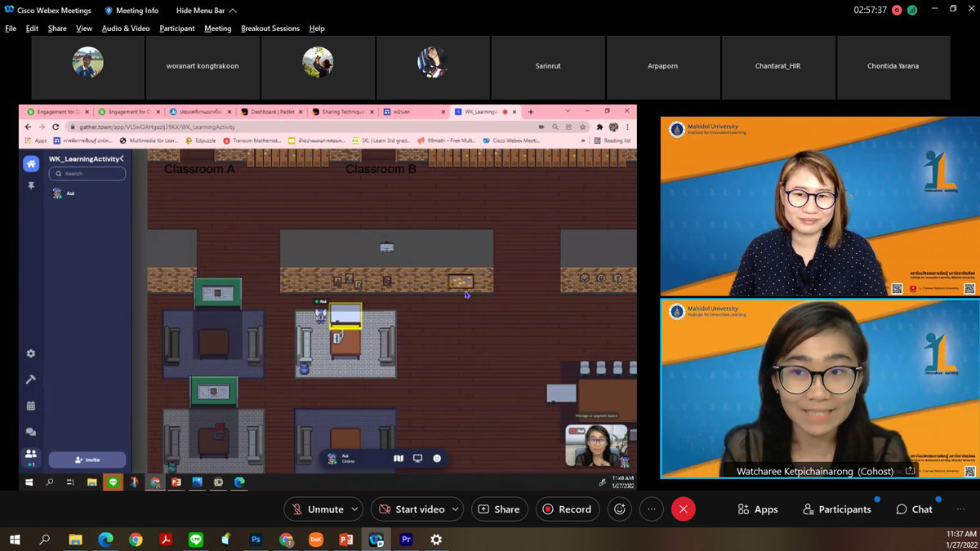Viewport: 980px width, 551px height.
Task: Collapse the menu bar via Hide Menu Bar
Action: tap(206, 11)
